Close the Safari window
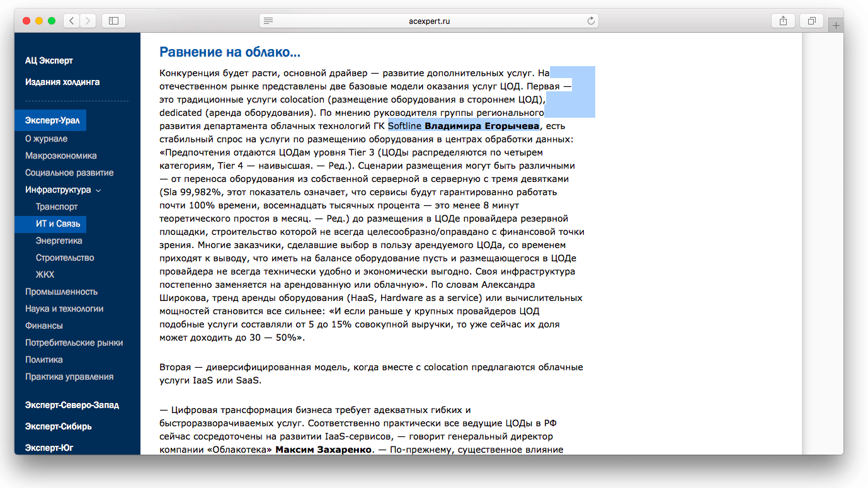The width and height of the screenshot is (868, 488). click(26, 21)
